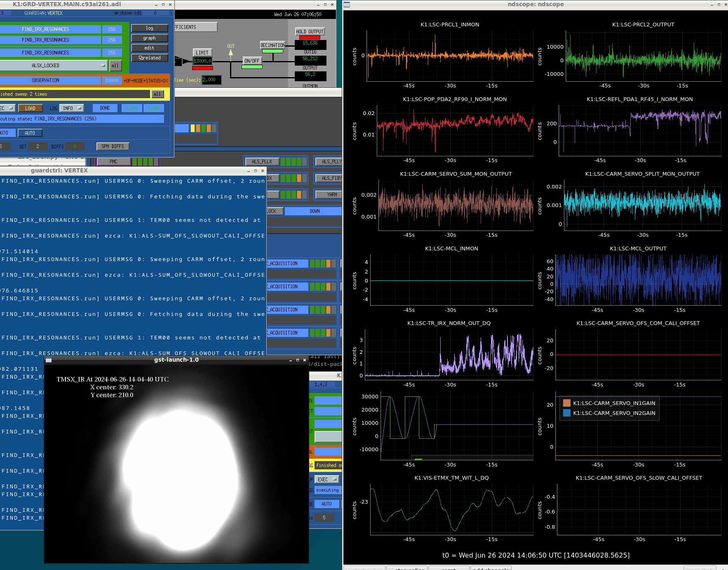The width and height of the screenshot is (728, 570).
Task: Click the topmost ACQUISITION state row
Action: tap(288, 264)
